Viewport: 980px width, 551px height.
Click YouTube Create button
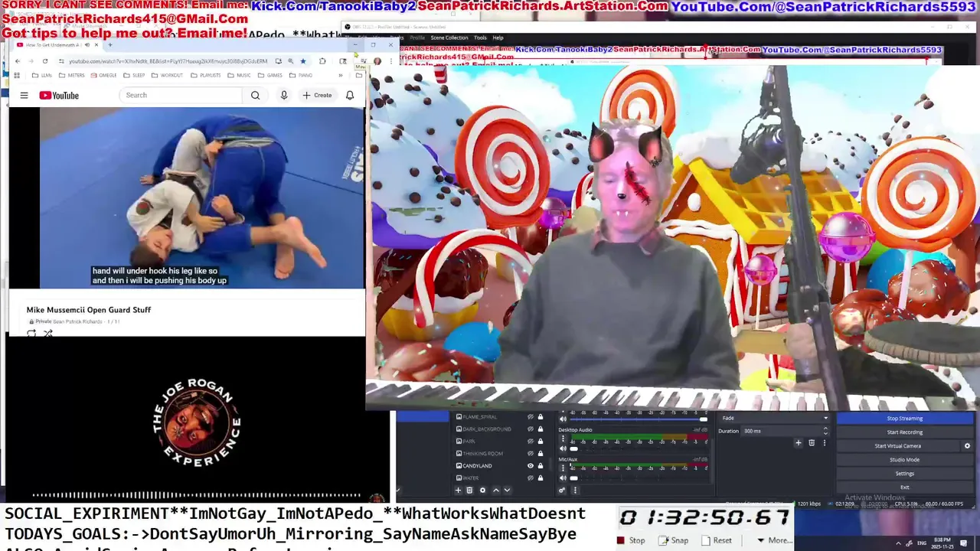tap(317, 95)
